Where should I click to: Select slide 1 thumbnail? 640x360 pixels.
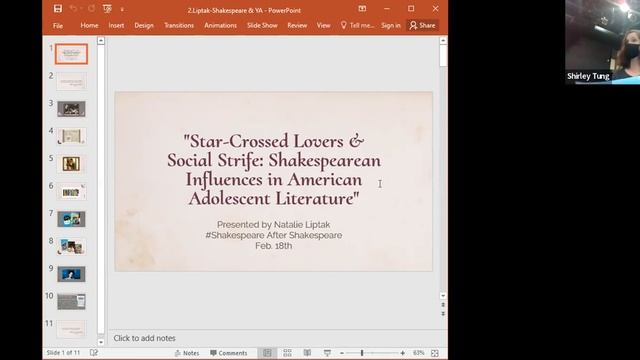[x=71, y=54]
